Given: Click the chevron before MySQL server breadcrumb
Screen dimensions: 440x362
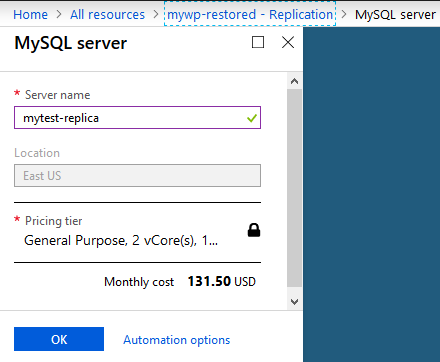Looking at the screenshot, I should tap(344, 14).
